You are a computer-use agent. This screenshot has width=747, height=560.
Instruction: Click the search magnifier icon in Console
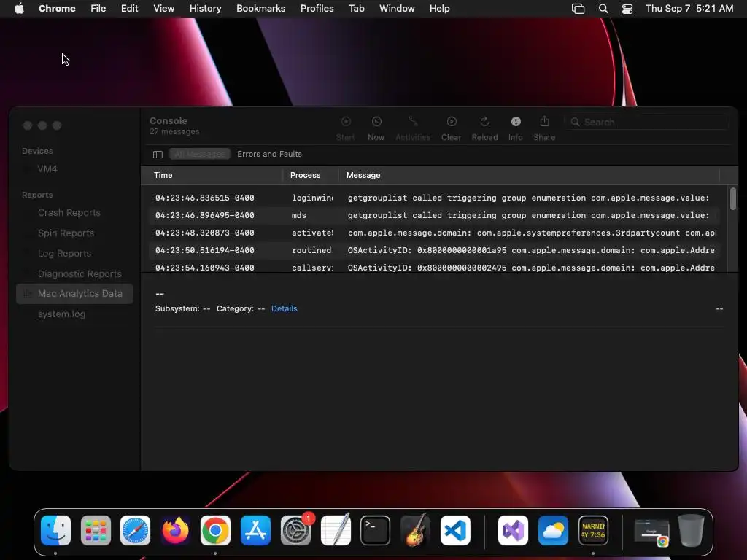576,122
